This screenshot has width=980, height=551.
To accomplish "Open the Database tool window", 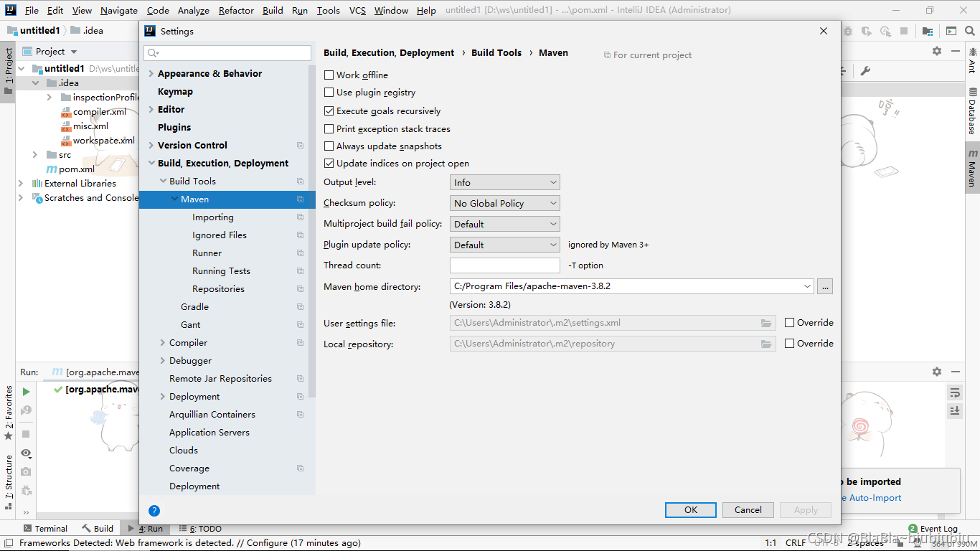I will [973, 112].
